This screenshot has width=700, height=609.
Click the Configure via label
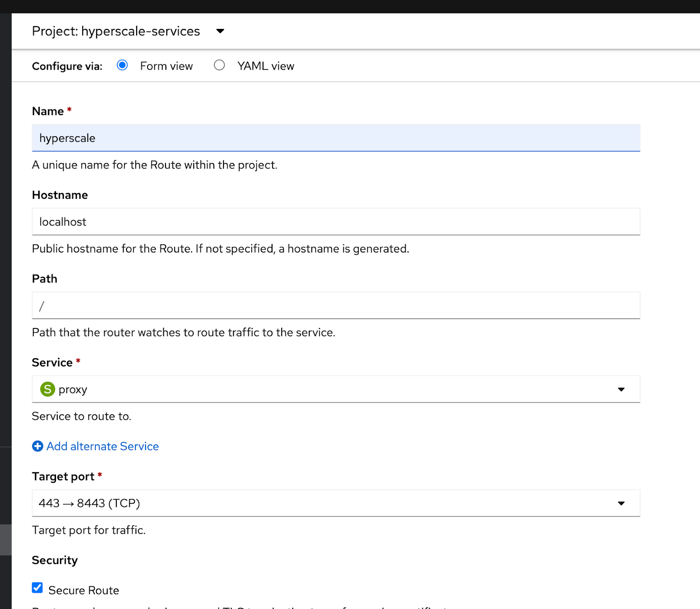66,66
